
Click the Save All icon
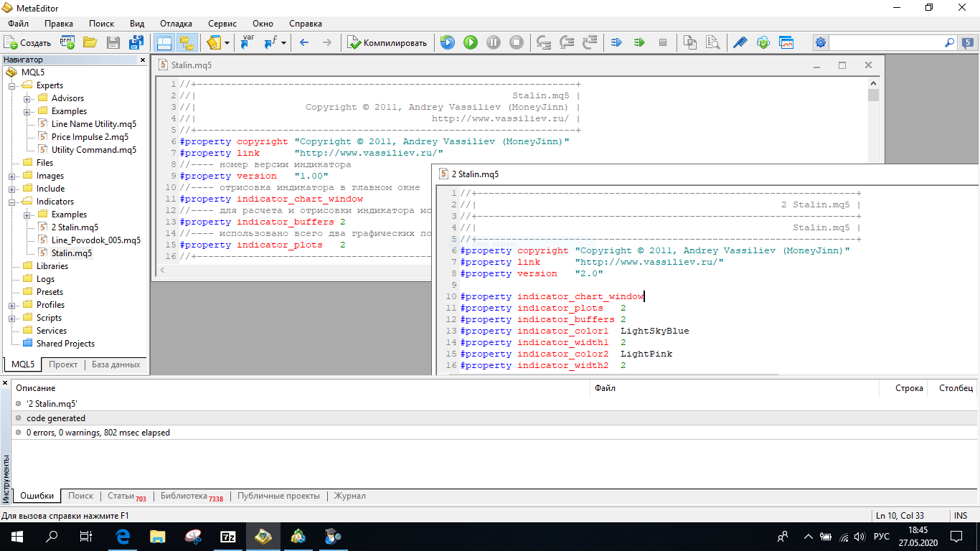coord(136,42)
